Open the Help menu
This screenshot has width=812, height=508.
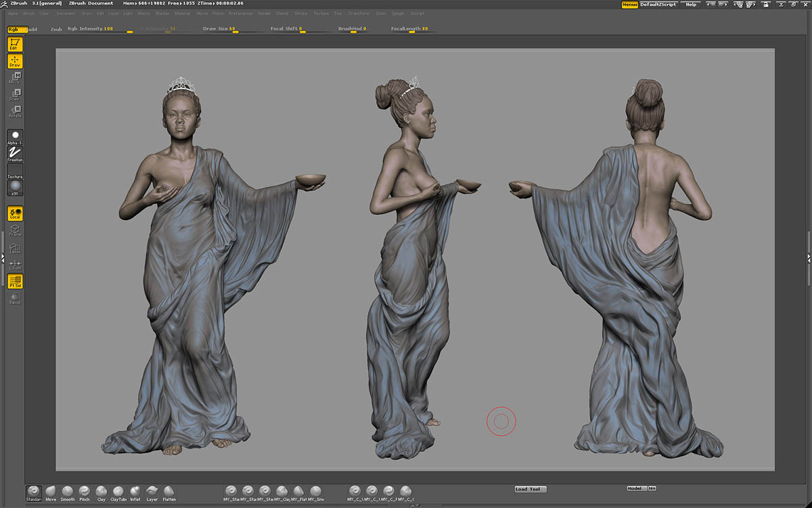(x=691, y=4)
